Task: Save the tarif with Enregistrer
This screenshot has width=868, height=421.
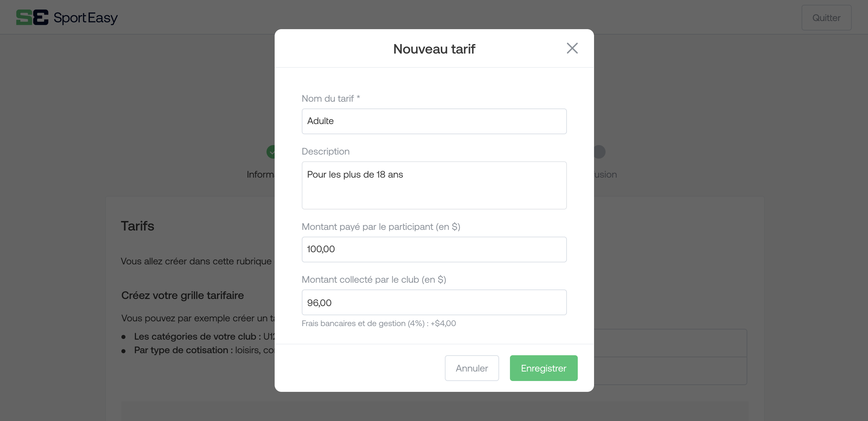Action: point(544,368)
